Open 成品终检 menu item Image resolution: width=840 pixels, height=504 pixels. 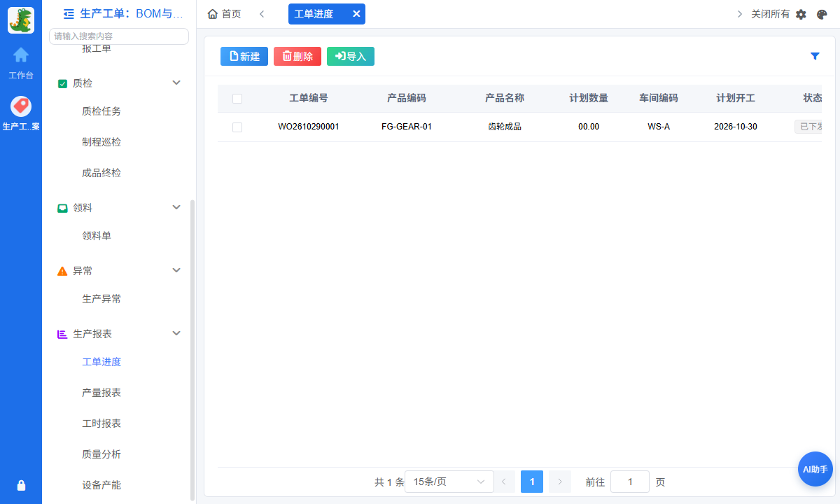tap(101, 173)
